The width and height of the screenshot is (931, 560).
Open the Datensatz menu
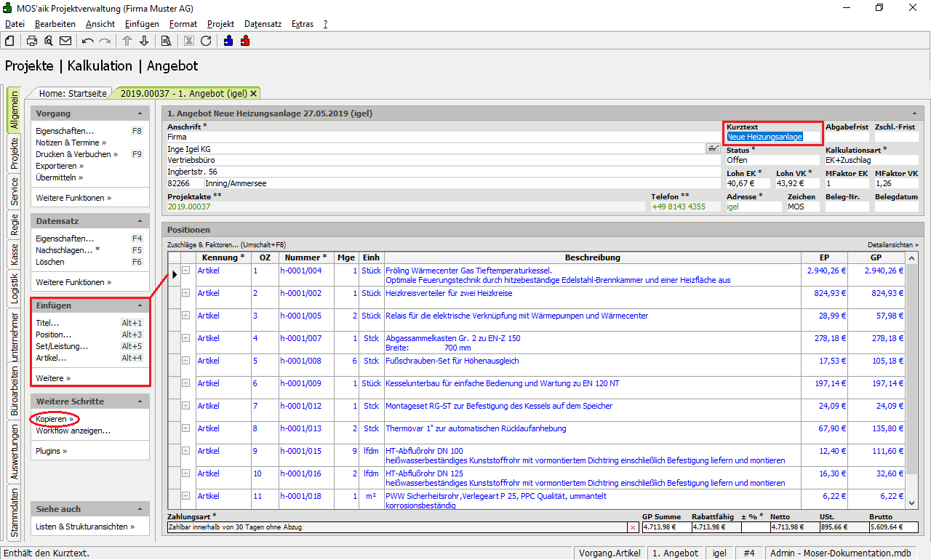point(263,24)
